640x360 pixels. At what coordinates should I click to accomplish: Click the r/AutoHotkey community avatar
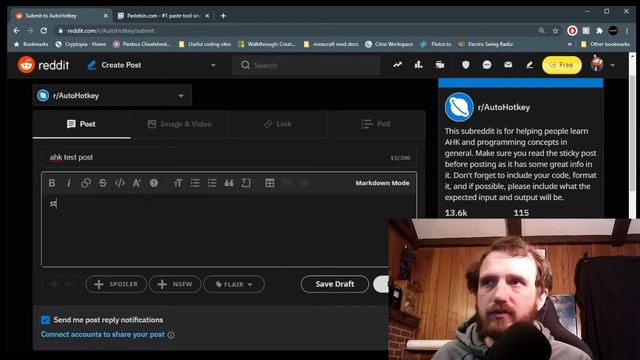point(459,107)
